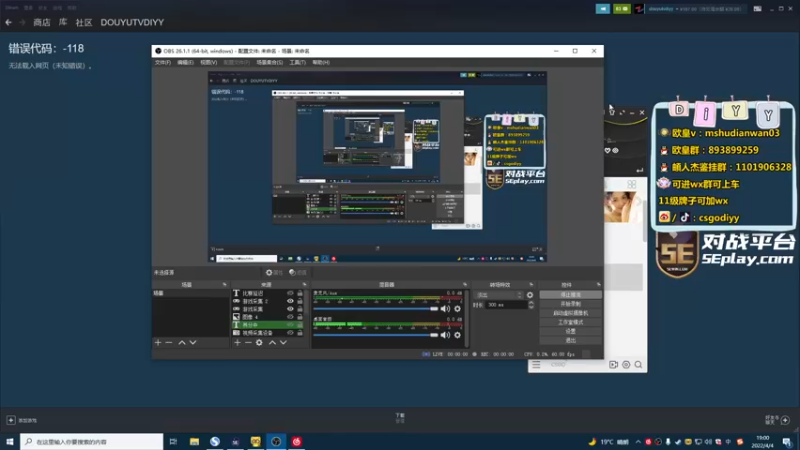Open File Explorer from the taskbar

pos(194,442)
